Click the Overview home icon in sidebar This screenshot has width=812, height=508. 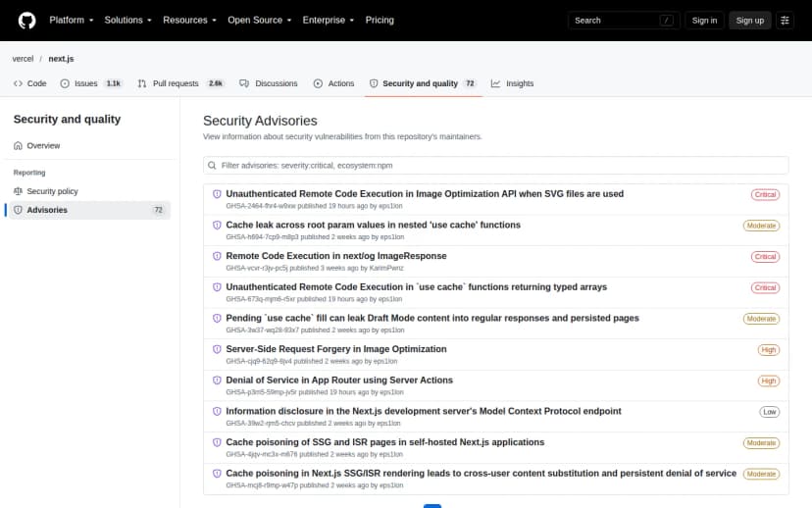[x=18, y=145]
